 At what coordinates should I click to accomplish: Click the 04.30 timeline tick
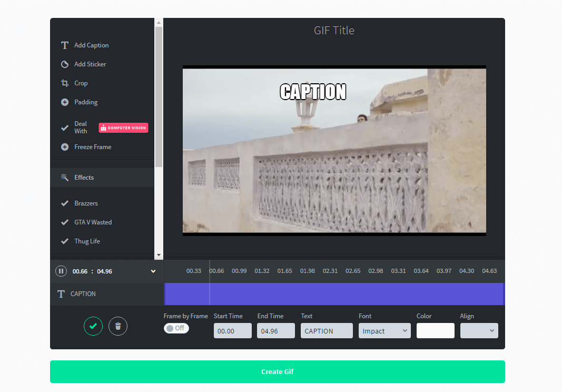467,271
